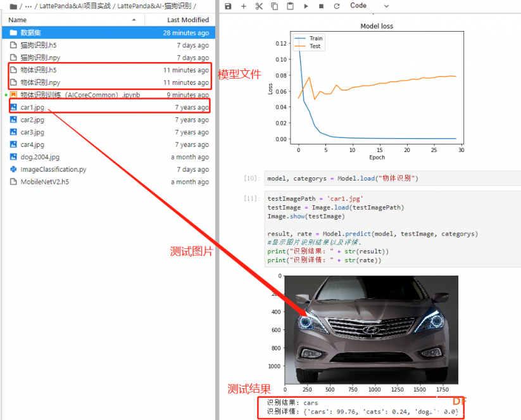Select the car2.jpg file
The image size is (521, 420).
coord(109,120)
